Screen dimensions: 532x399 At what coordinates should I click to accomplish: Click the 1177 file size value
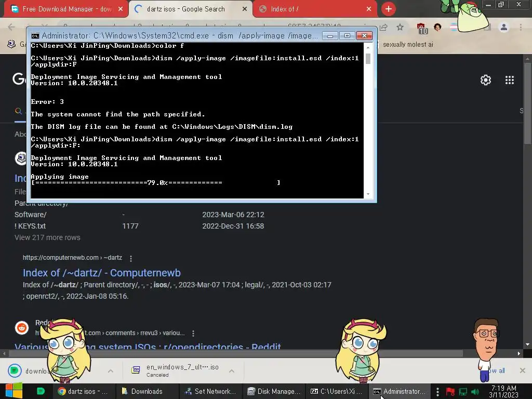tap(130, 226)
